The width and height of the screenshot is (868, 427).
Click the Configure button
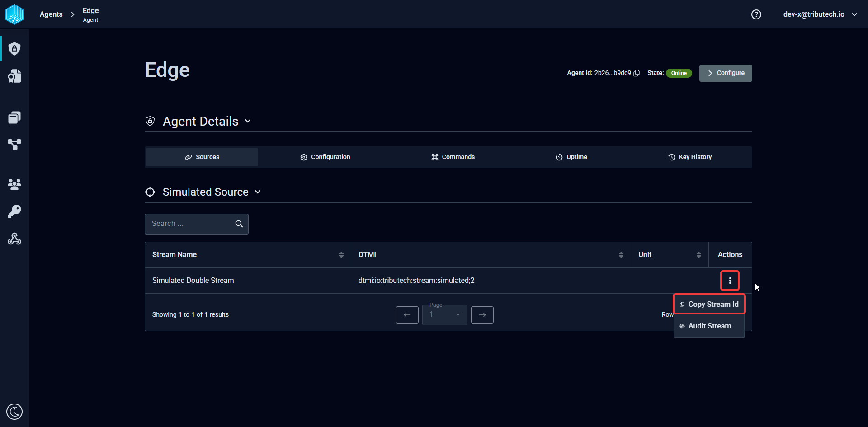[726, 73]
